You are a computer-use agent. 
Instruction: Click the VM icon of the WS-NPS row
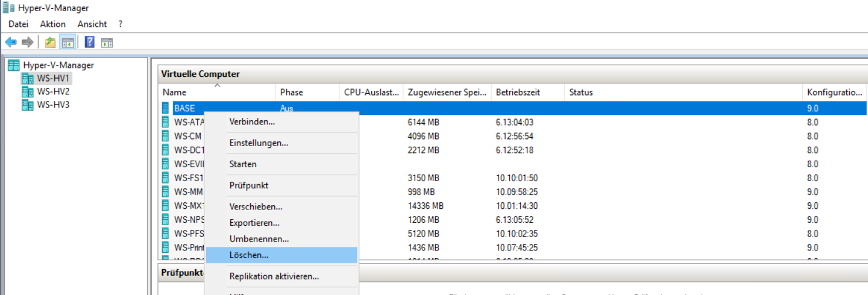tap(166, 219)
